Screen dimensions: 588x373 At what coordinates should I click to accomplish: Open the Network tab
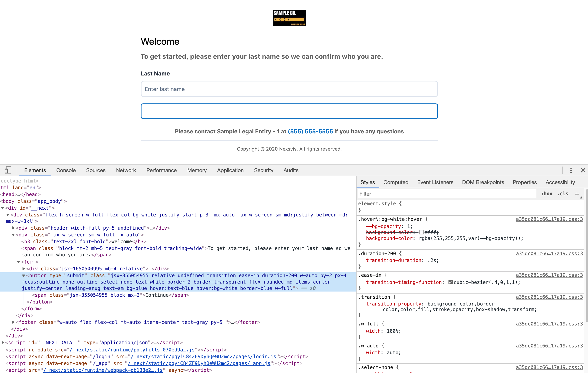pos(126,170)
